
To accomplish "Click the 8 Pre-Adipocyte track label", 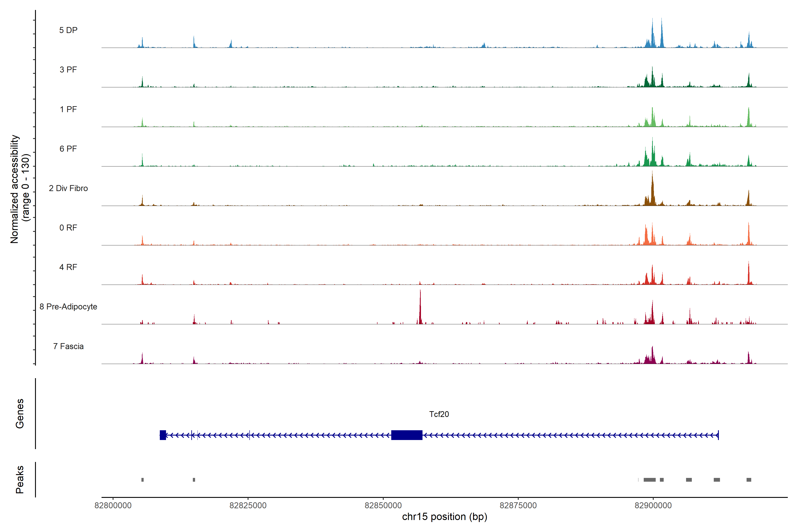I will pyautogui.click(x=68, y=307).
